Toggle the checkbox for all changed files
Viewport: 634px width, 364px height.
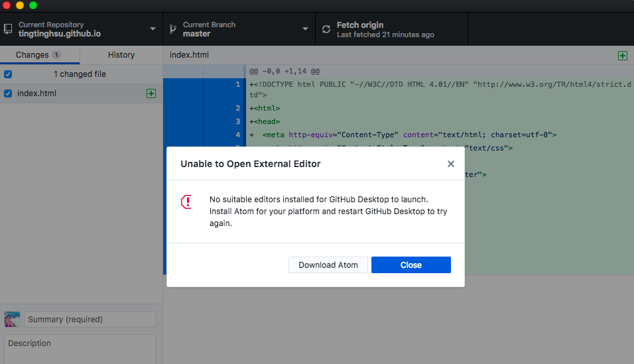(8, 74)
